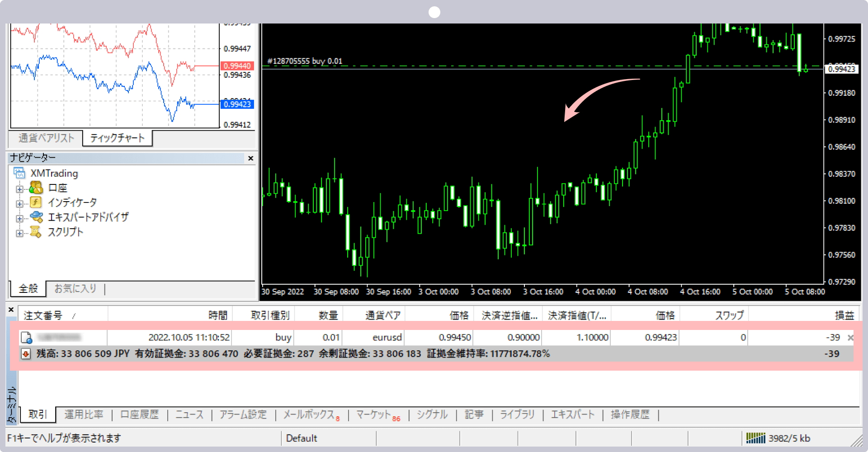Open the 運用比率 tab
Screen dimensions: 868x452
click(x=84, y=414)
